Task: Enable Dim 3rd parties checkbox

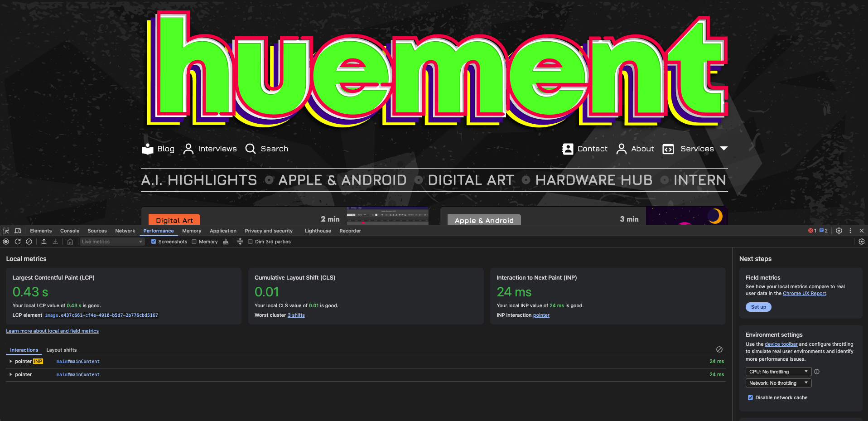Action: 250,242
